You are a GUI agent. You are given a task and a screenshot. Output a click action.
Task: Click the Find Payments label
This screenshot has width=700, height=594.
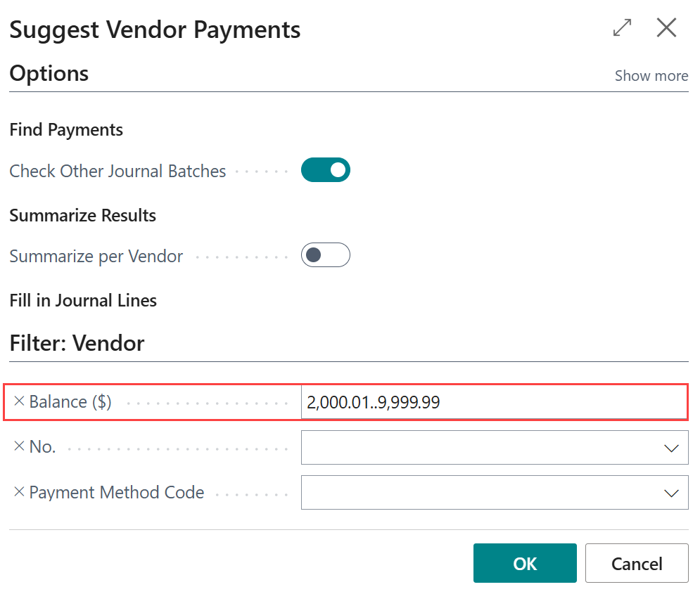tap(66, 129)
